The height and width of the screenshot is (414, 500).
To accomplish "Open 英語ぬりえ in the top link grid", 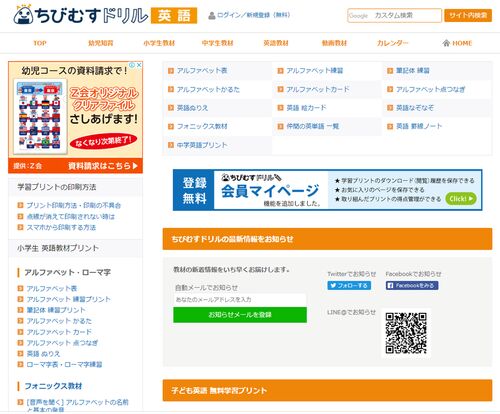I will pyautogui.click(x=192, y=108).
